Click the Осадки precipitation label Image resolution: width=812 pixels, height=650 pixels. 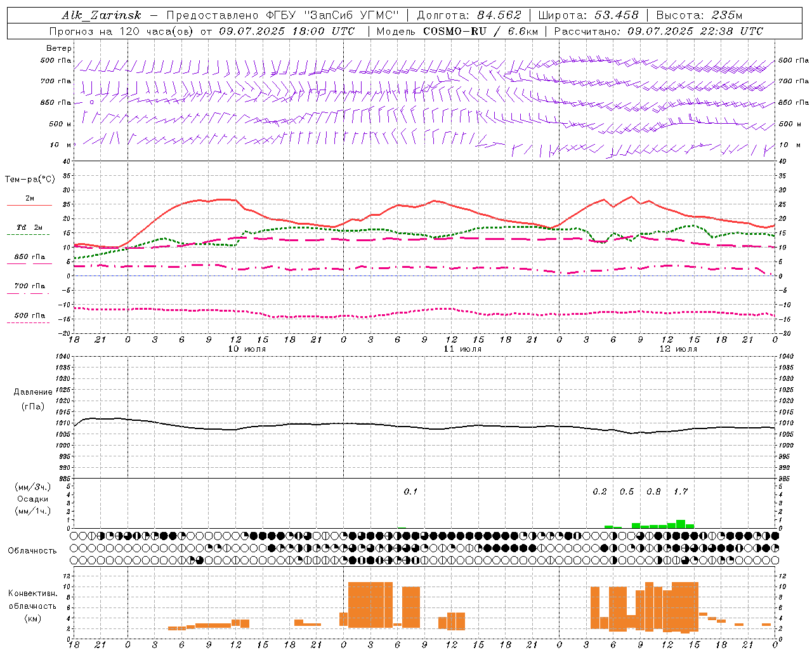(x=33, y=499)
